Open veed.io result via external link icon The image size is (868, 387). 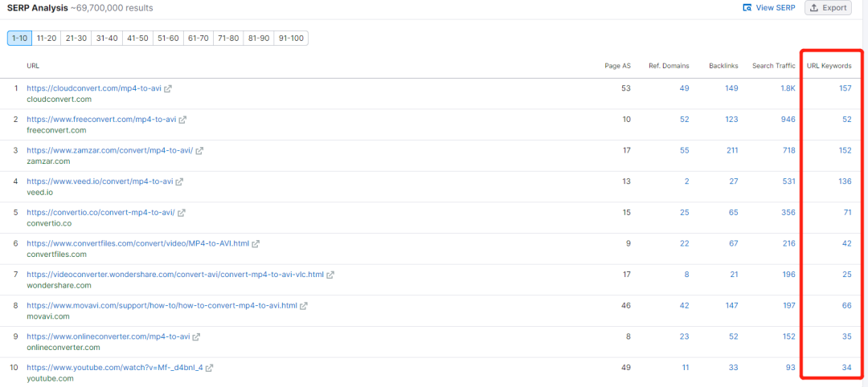[179, 181]
